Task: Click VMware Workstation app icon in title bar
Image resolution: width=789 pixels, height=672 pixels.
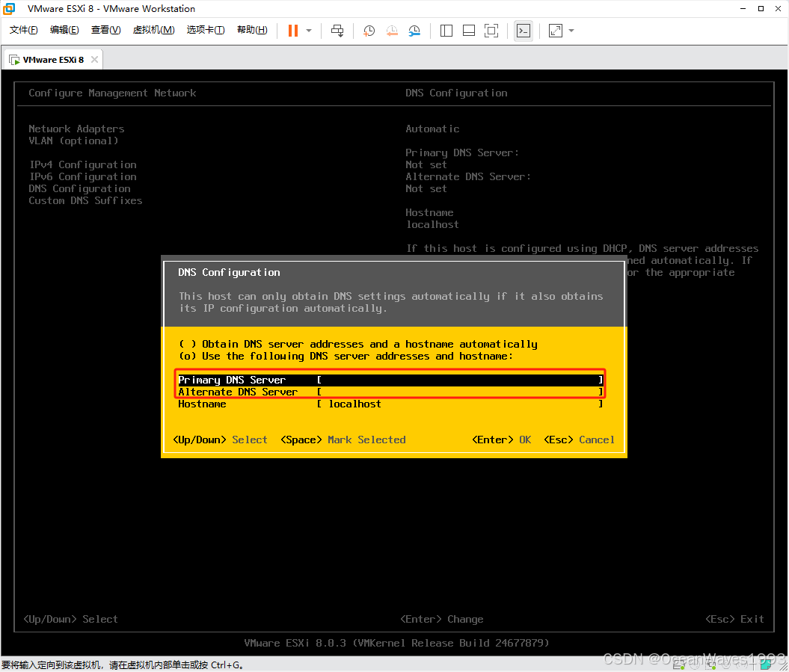Action: [9, 8]
